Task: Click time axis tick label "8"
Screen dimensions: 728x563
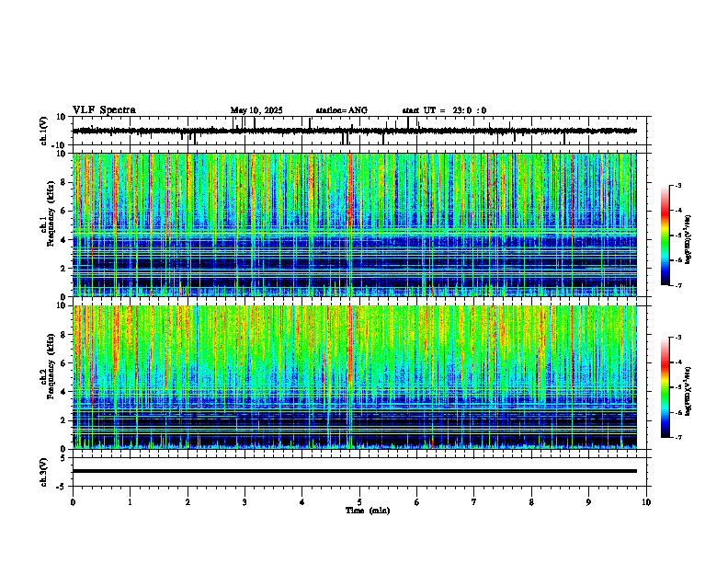Action: [x=531, y=502]
